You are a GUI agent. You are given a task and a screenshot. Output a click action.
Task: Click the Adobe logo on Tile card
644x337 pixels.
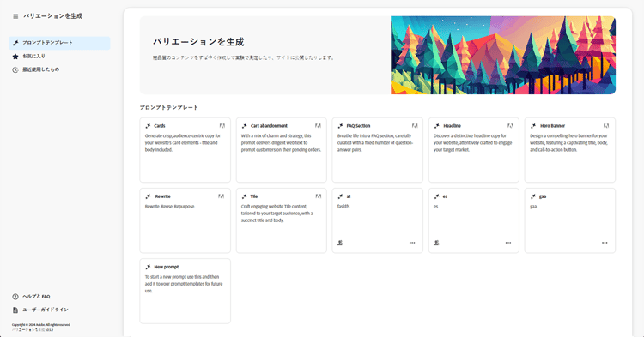click(319, 196)
